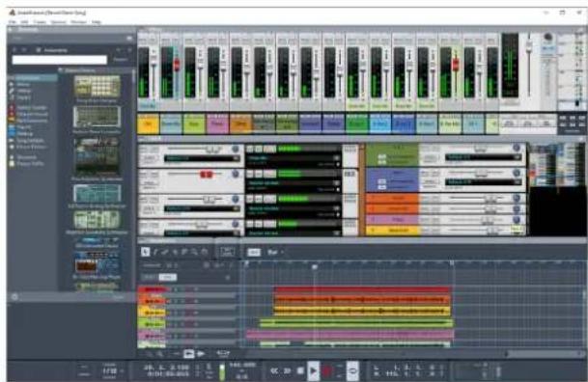The width and height of the screenshot is (588, 382).
Task: Click the Malström Graintable Synthesizer thumbnail
Action: click(98, 220)
